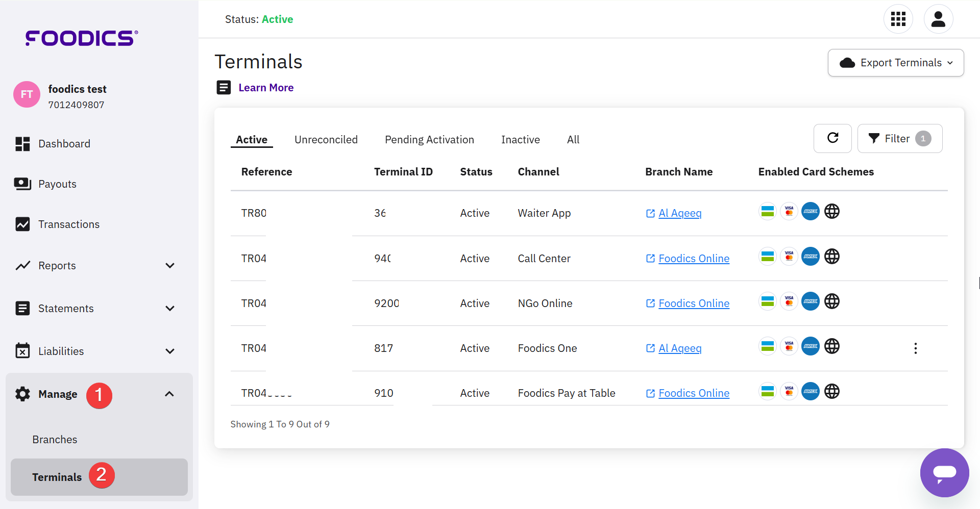Click the account number 7012409807
Image resolution: width=980 pixels, height=509 pixels.
point(76,105)
